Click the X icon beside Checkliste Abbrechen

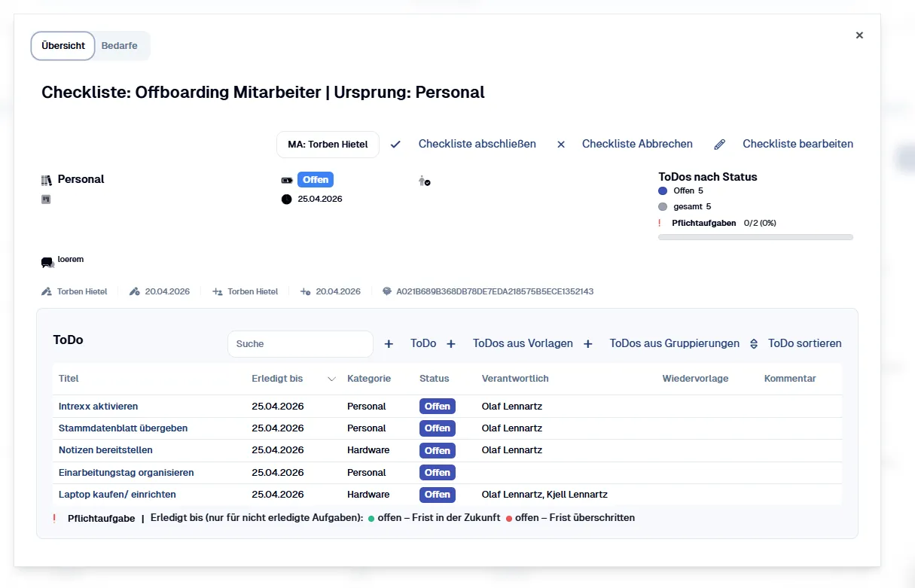[561, 145]
